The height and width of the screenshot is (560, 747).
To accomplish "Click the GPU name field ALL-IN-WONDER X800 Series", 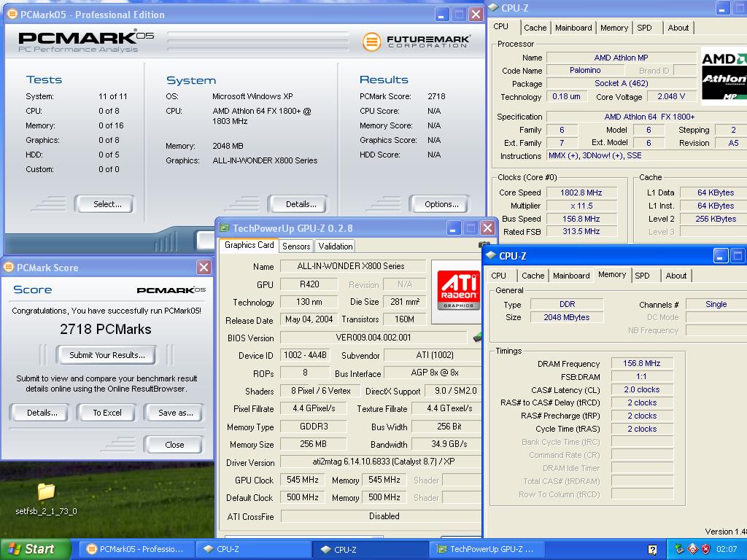I will pos(353,265).
